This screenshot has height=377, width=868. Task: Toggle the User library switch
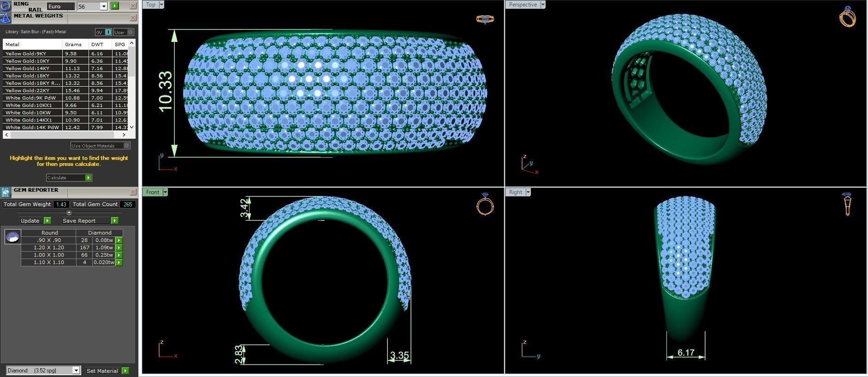click(x=124, y=32)
